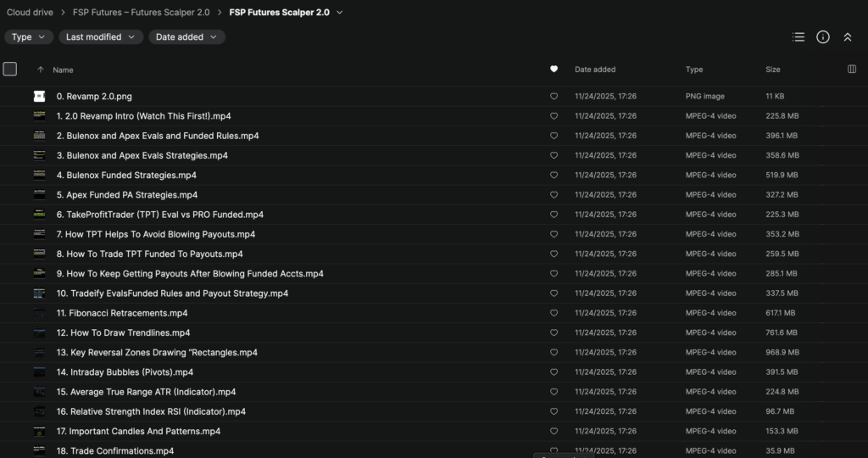
Task: Click the How To Draw Trendlines thumbnail
Action: coord(39,332)
